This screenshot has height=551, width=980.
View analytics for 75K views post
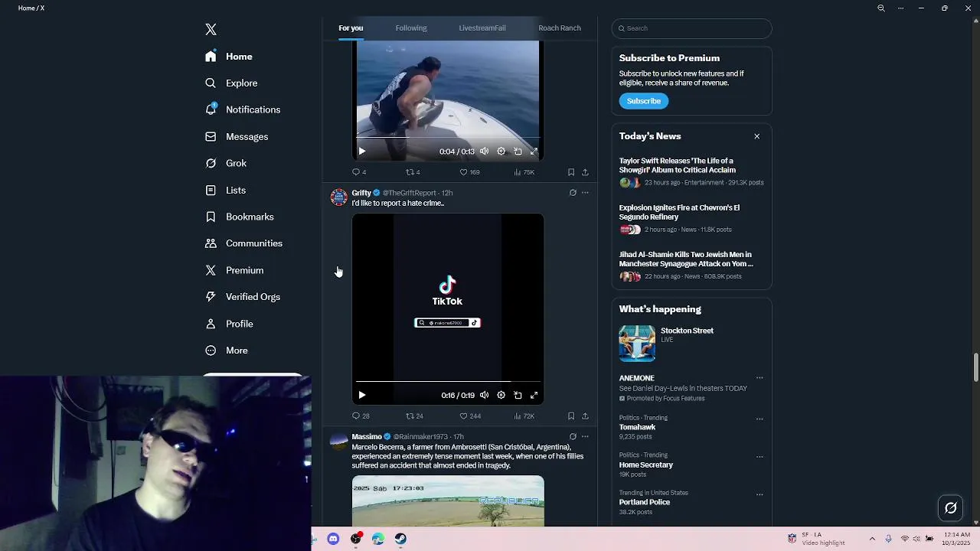click(524, 172)
